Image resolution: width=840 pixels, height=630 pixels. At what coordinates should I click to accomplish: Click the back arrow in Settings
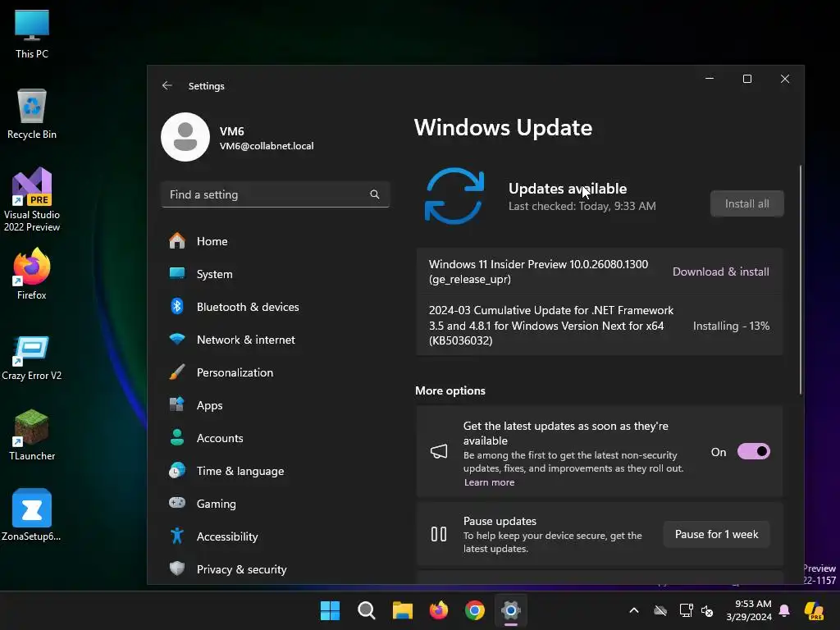(167, 85)
